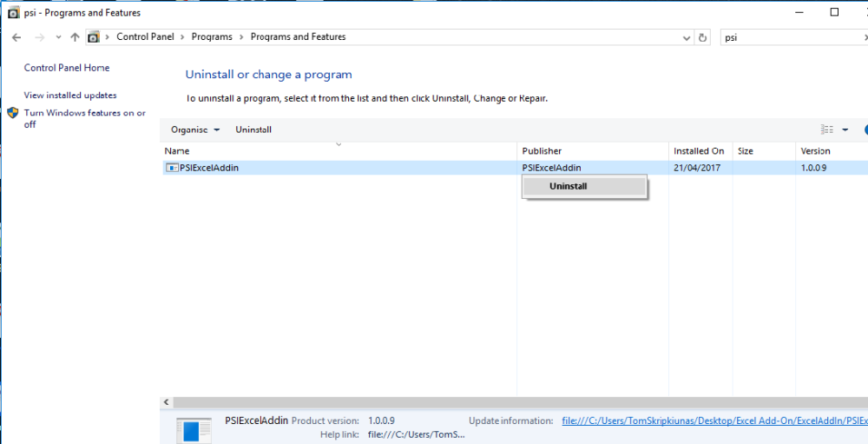Sort by Size column header
Viewport: 868px width, 444px height.
[765, 151]
